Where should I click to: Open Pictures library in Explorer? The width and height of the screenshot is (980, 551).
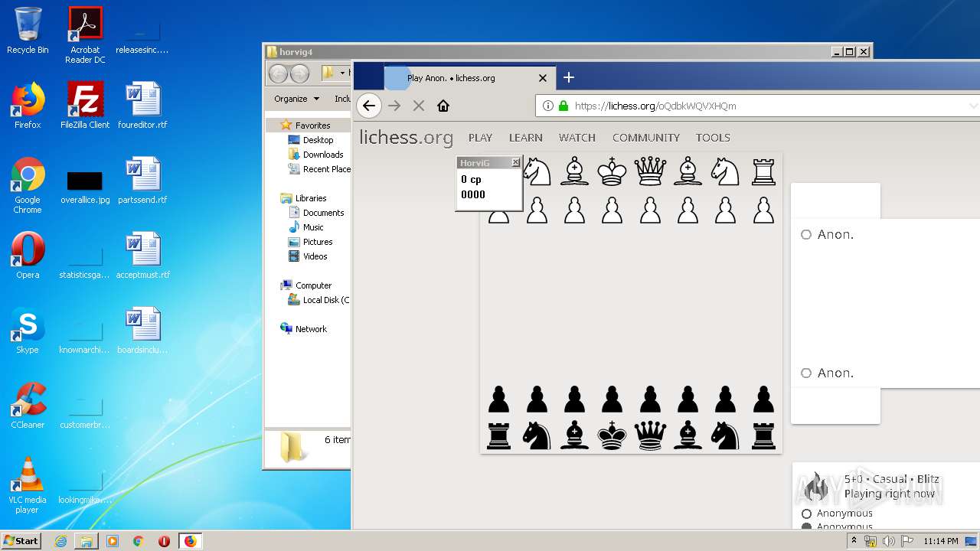point(318,242)
